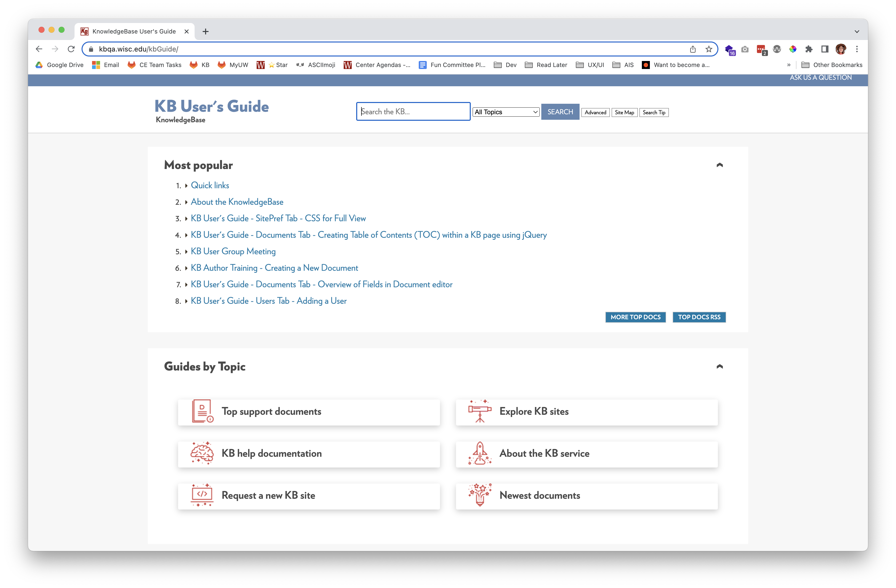Reload the page with the refresh icon
The image size is (896, 588).
coord(71,49)
